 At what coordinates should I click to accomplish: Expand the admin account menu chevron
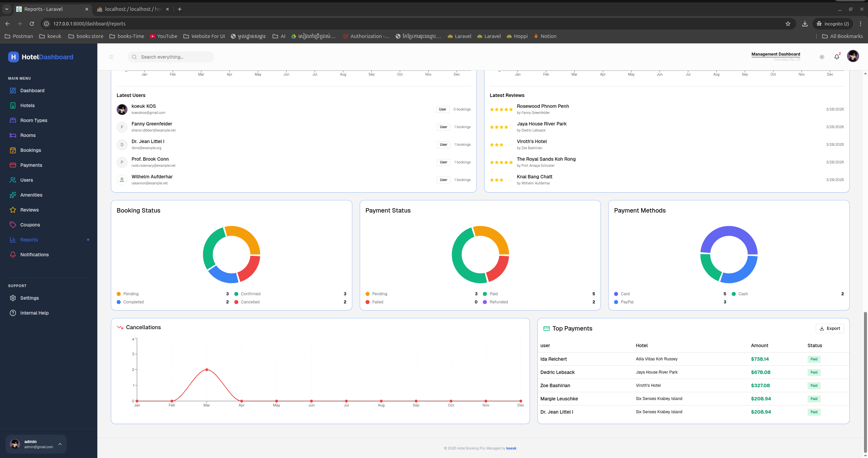pos(60,444)
